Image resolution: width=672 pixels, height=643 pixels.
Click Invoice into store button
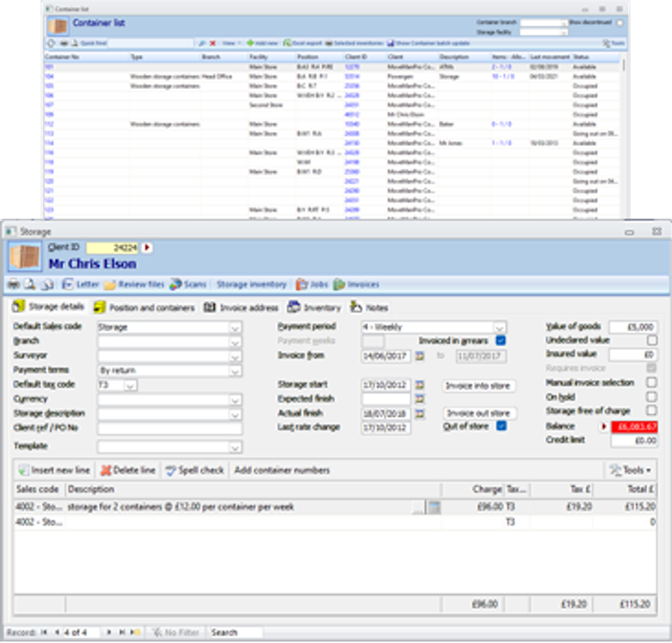(478, 385)
